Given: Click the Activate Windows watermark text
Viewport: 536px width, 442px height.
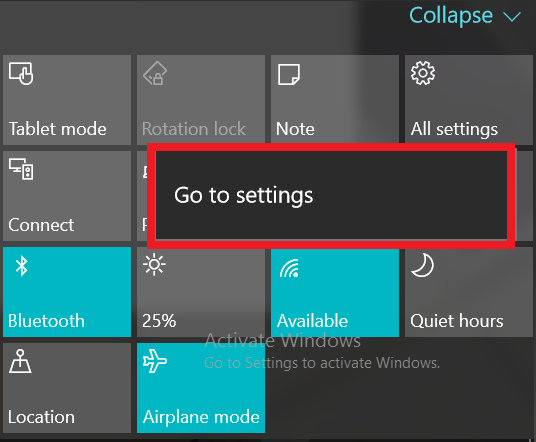Looking at the screenshot, I should 283,340.
